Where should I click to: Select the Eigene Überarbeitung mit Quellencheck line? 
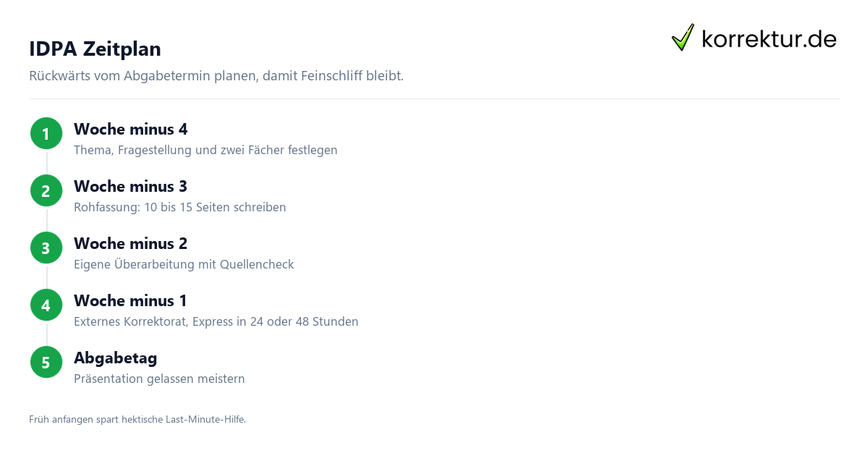(184, 265)
